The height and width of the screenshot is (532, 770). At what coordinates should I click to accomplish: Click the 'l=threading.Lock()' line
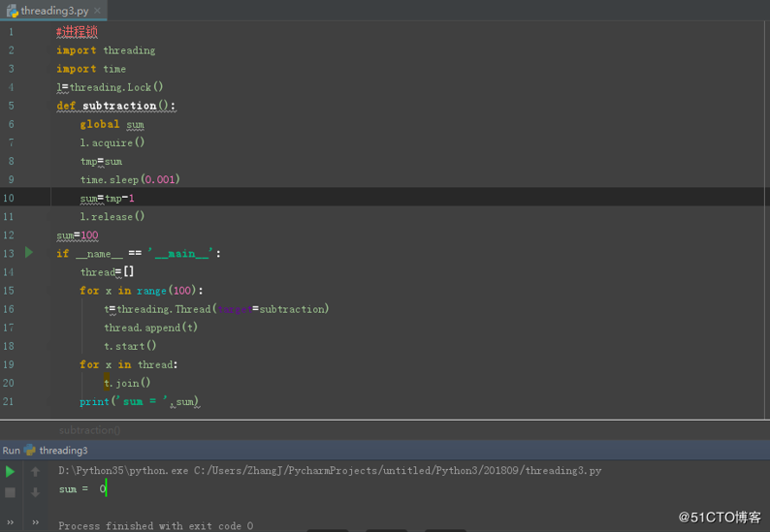(110, 87)
